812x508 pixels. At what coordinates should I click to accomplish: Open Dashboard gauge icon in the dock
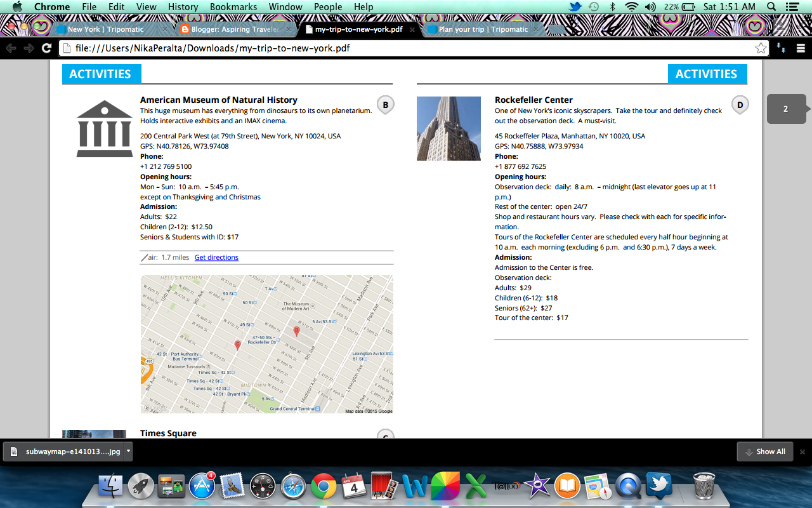click(263, 486)
